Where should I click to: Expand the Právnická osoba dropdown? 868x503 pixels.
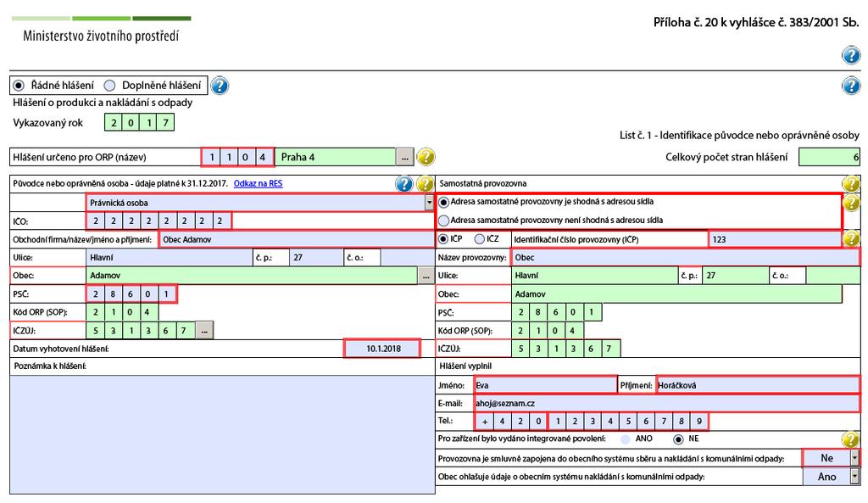pos(430,203)
